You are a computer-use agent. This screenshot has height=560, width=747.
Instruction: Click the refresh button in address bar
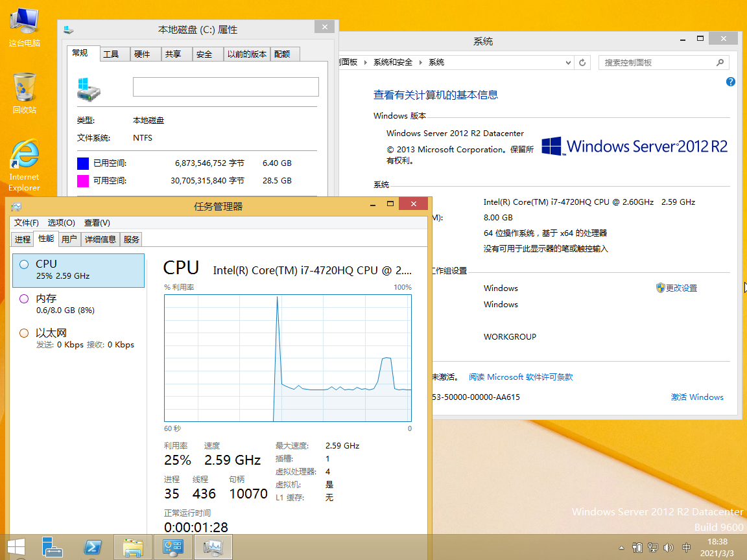coord(582,63)
